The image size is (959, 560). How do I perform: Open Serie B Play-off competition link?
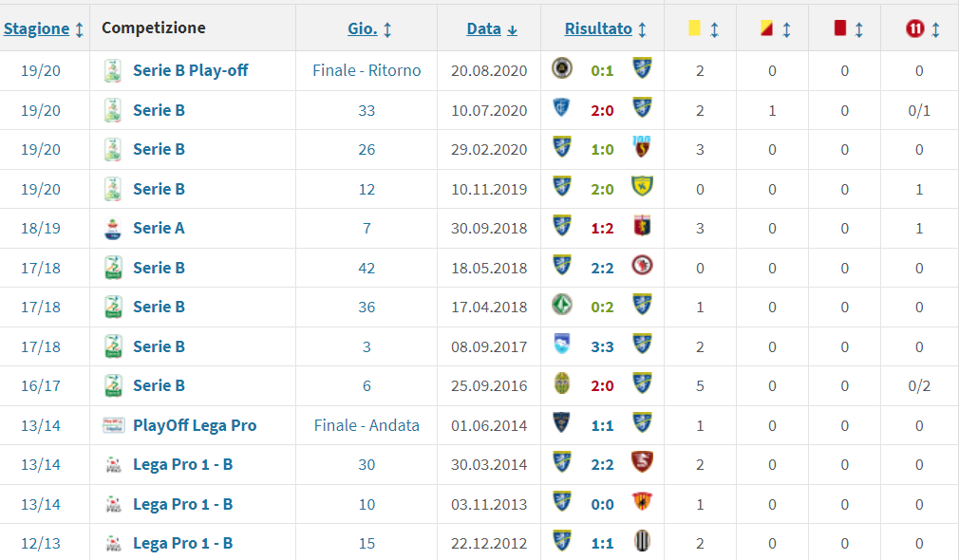[190, 70]
